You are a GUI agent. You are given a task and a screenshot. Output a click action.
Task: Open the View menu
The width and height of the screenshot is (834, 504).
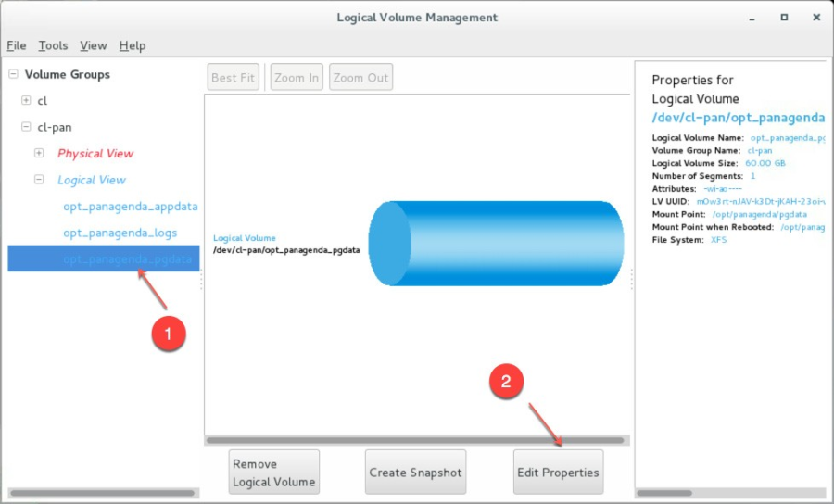tap(93, 45)
